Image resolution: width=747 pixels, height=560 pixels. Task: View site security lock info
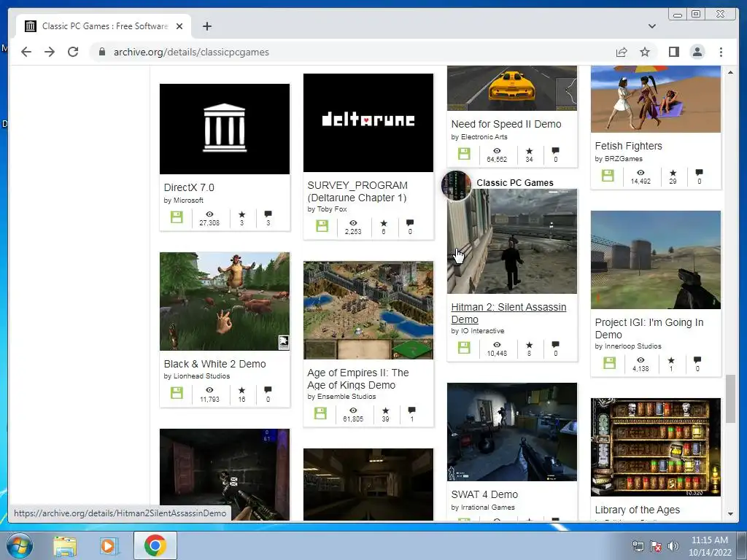pyautogui.click(x=102, y=52)
